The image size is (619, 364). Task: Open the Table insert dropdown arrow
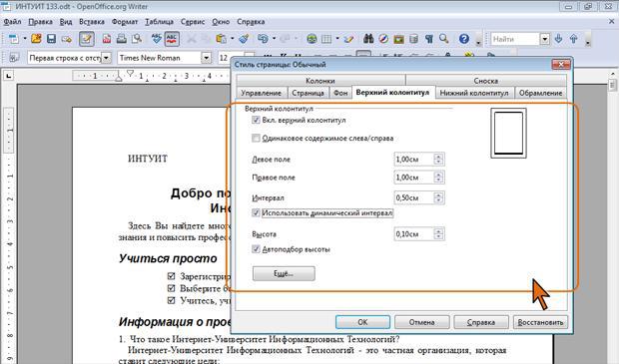point(337,39)
